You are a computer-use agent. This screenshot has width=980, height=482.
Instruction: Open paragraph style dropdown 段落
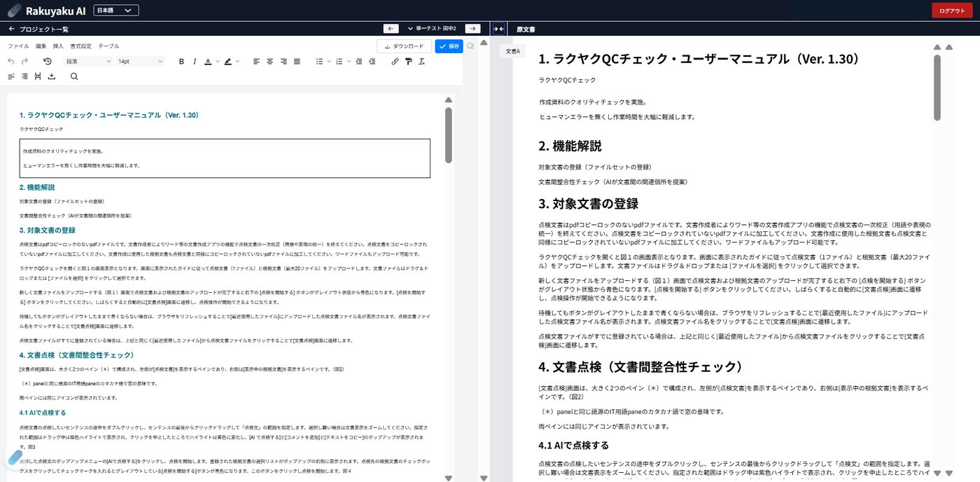pos(88,62)
